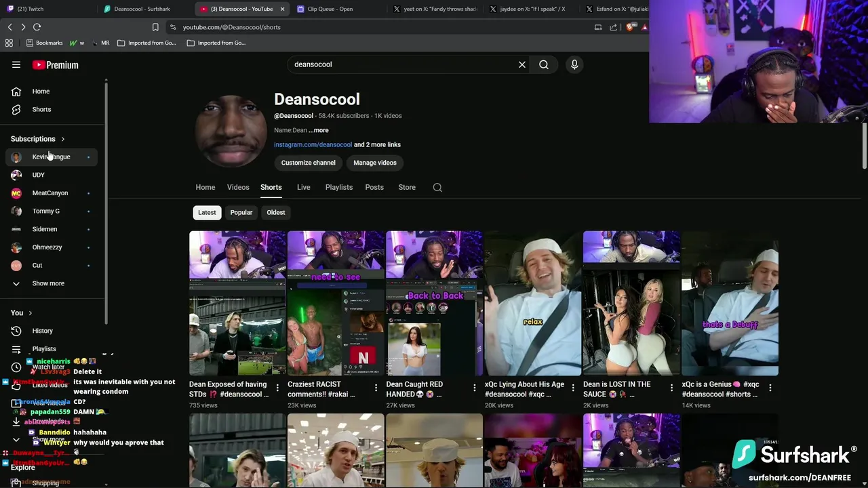Screen dimensions: 868x488
Task: Go back using the browser back arrow
Action: pyautogui.click(x=9, y=27)
